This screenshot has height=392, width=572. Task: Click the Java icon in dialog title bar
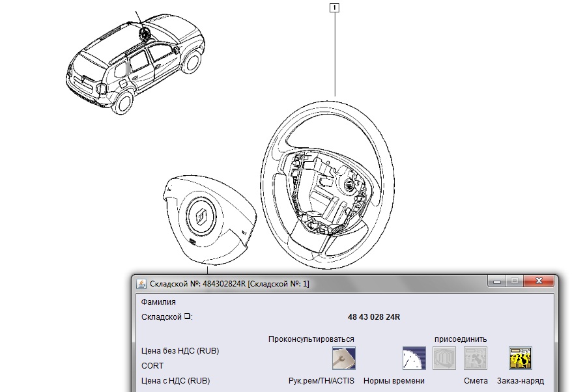tap(141, 283)
